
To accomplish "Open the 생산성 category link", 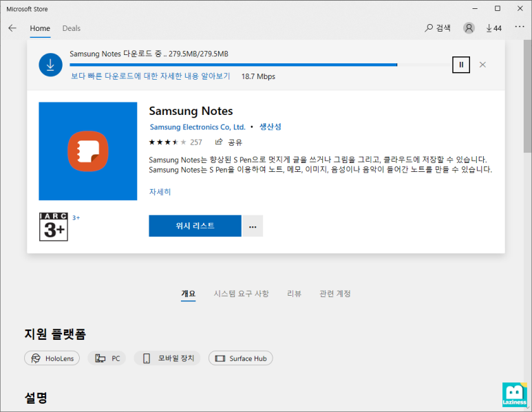I will pyautogui.click(x=270, y=127).
